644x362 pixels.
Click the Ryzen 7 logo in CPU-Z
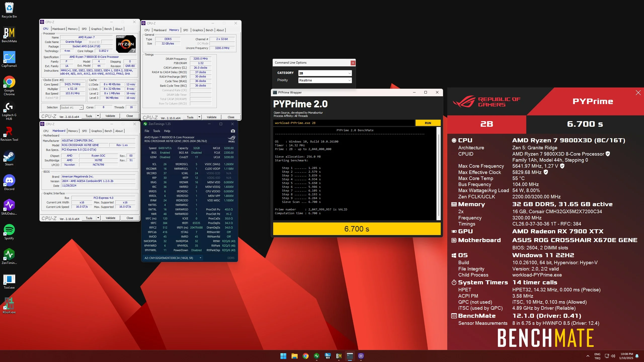(126, 44)
